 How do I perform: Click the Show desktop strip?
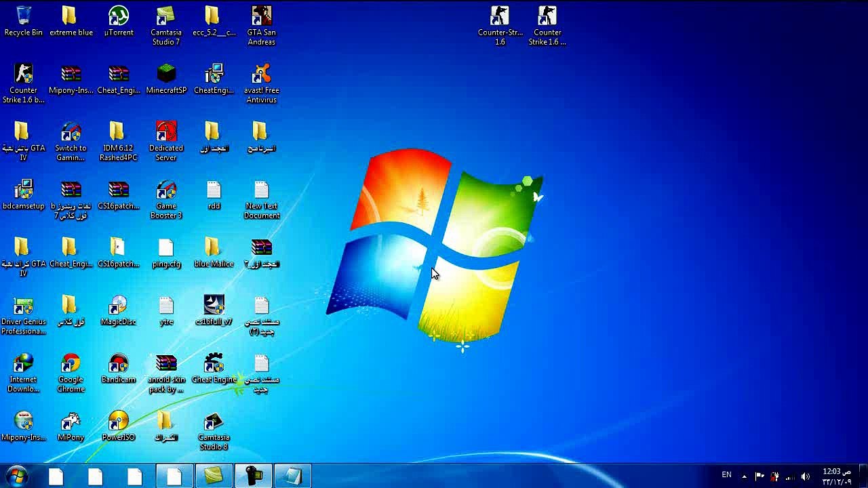[863, 476]
